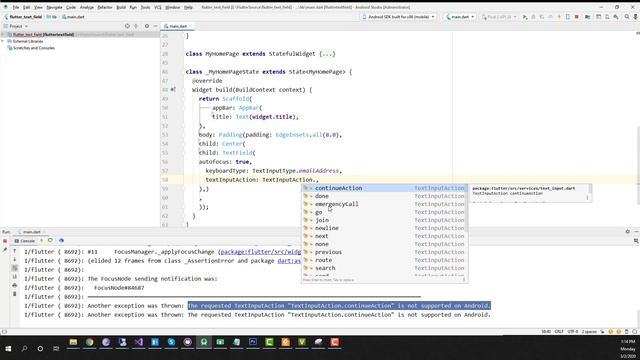Select go in the autocomplete list
Viewport: 640px width, 360px height.
click(384, 212)
